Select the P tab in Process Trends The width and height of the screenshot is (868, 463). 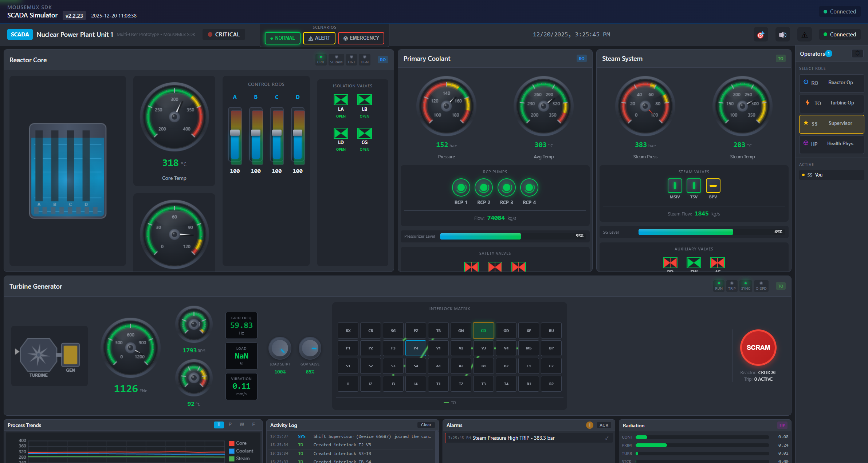coord(230,424)
